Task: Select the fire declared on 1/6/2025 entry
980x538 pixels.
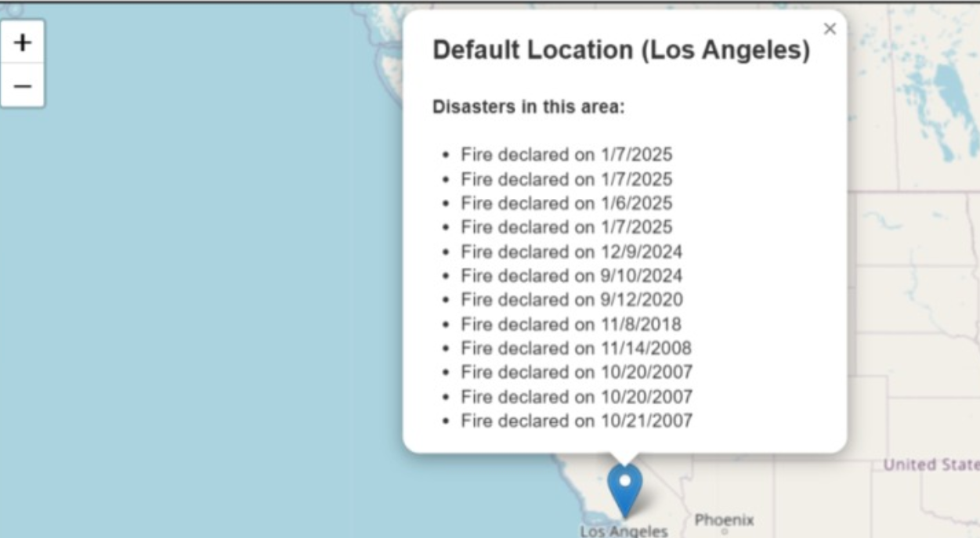Action: click(566, 203)
